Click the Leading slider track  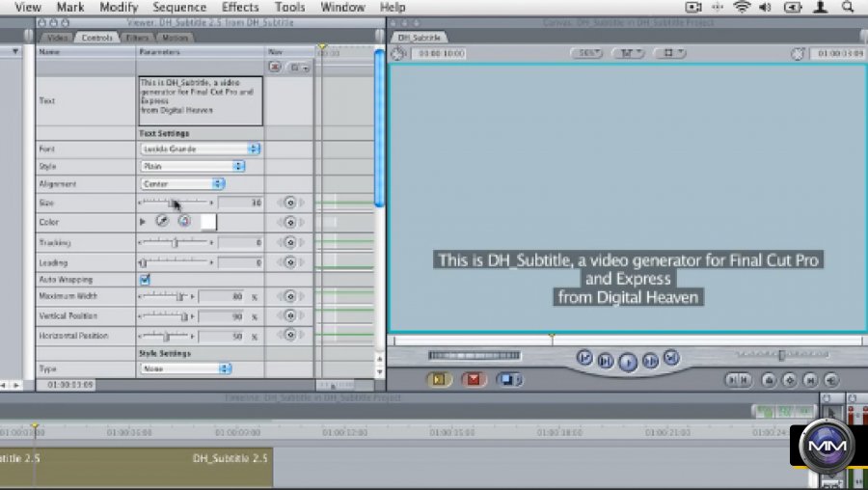tap(176, 262)
